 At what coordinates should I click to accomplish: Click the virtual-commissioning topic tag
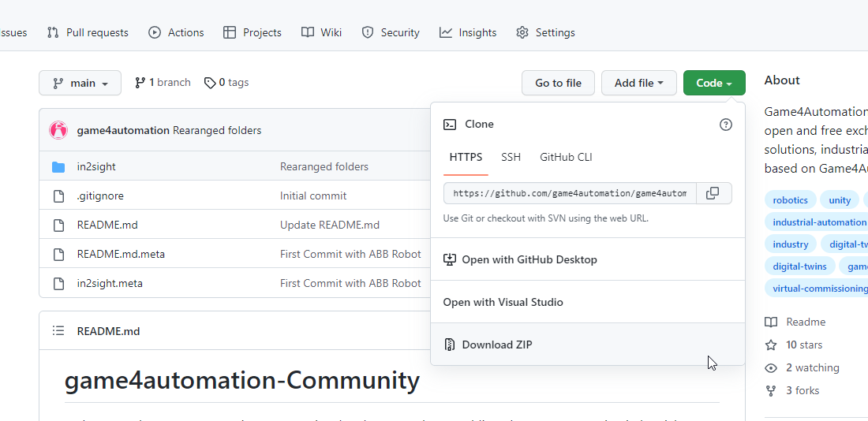tap(817, 289)
